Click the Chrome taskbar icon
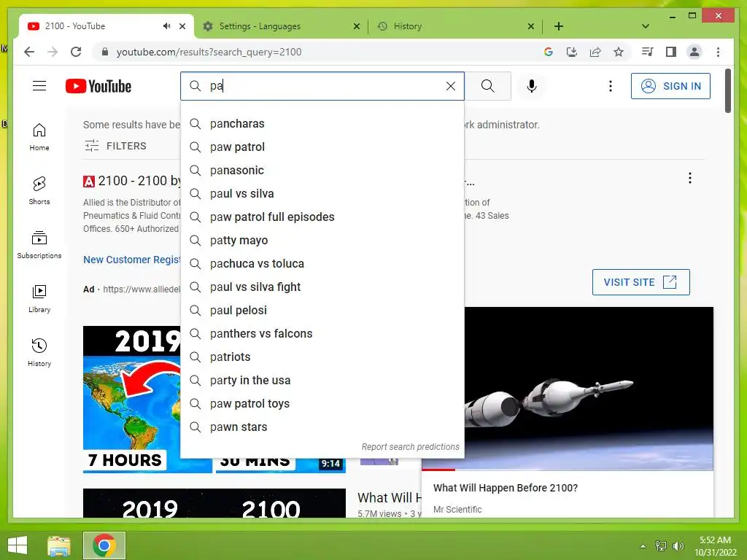Viewport: 747px width, 560px height. pyautogui.click(x=104, y=545)
